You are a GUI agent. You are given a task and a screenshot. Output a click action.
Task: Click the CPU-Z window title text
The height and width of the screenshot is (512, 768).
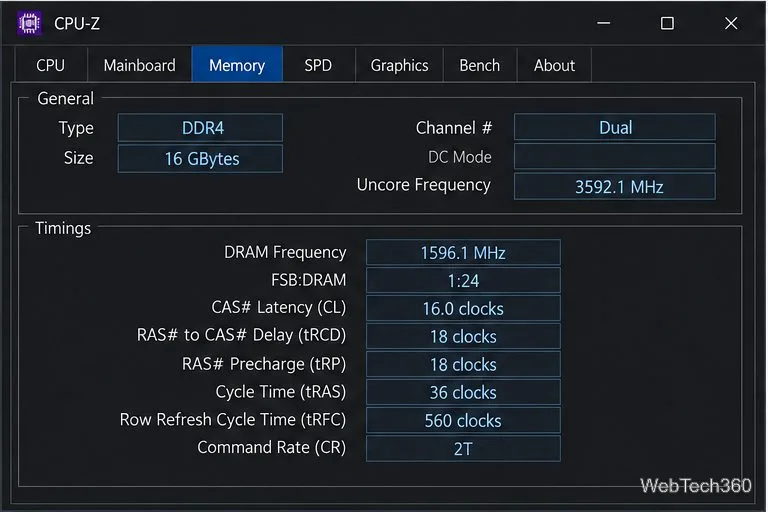coord(77,24)
